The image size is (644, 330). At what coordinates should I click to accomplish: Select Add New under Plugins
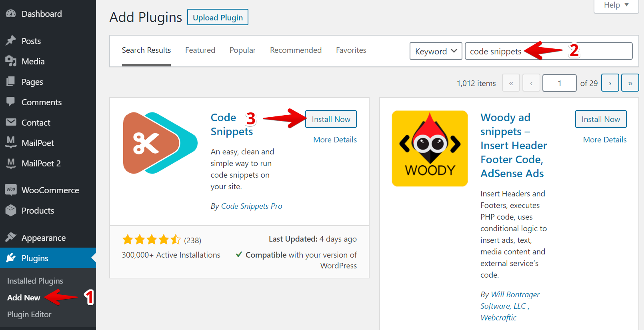pos(24,298)
